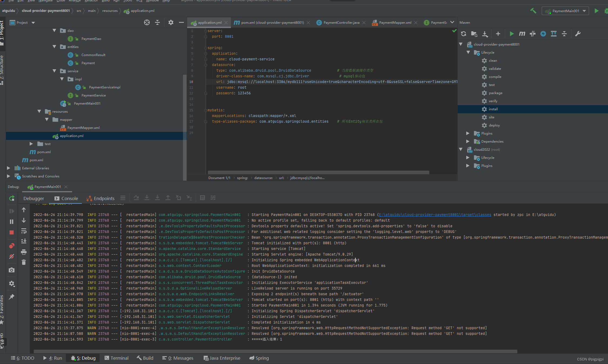Add a Maven project with plus icon
608x364 pixels.
(498, 34)
